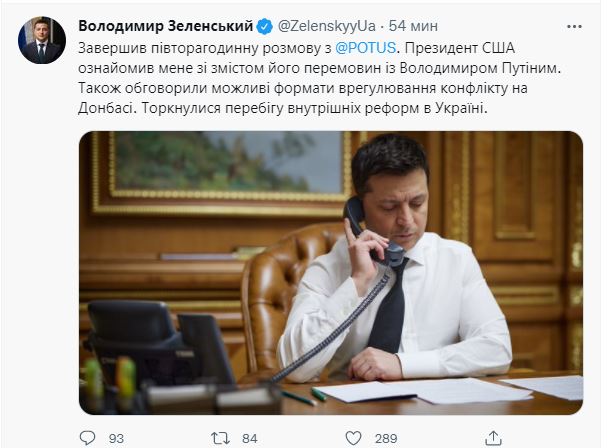Image resolution: width=613 pixels, height=448 pixels.
Task: Click the retweet arrows icon
Action: [x=220, y=438]
